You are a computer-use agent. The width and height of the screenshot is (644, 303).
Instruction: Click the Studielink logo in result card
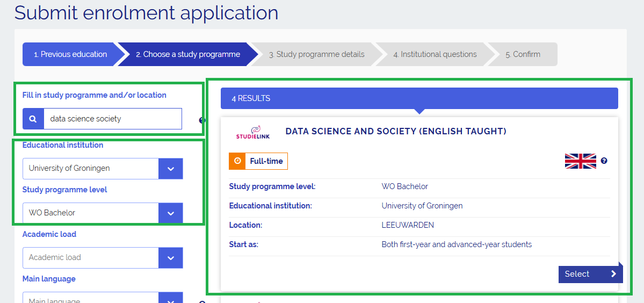253,132
